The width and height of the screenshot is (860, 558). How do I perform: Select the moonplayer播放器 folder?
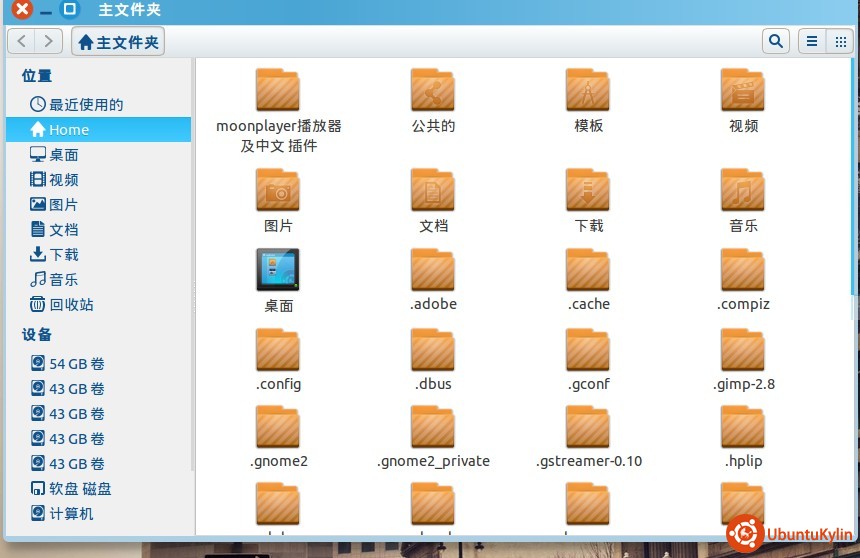278,92
